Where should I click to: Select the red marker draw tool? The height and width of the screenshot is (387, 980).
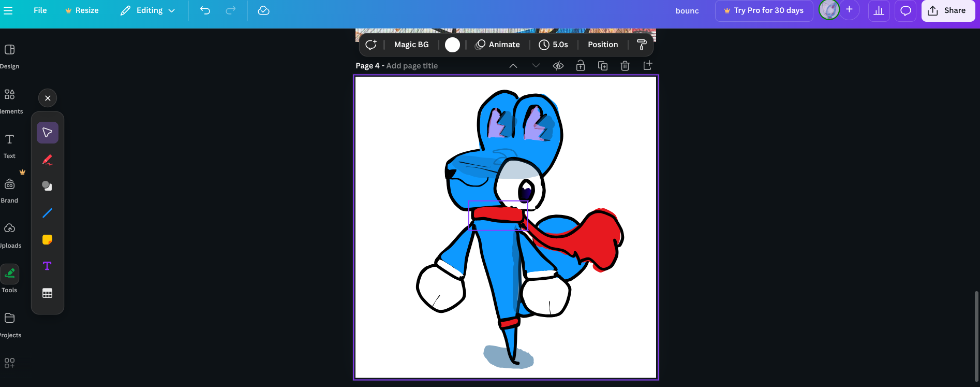tap(47, 160)
